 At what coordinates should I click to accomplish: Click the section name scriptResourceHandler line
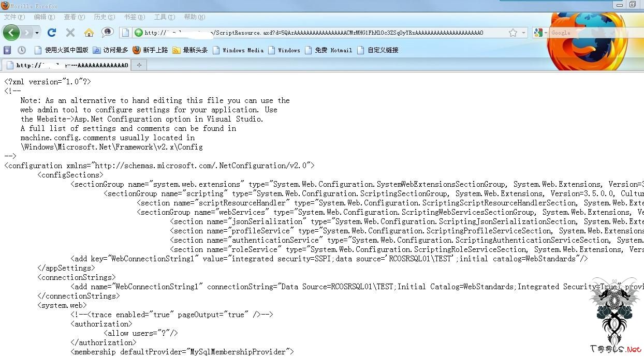click(390, 203)
